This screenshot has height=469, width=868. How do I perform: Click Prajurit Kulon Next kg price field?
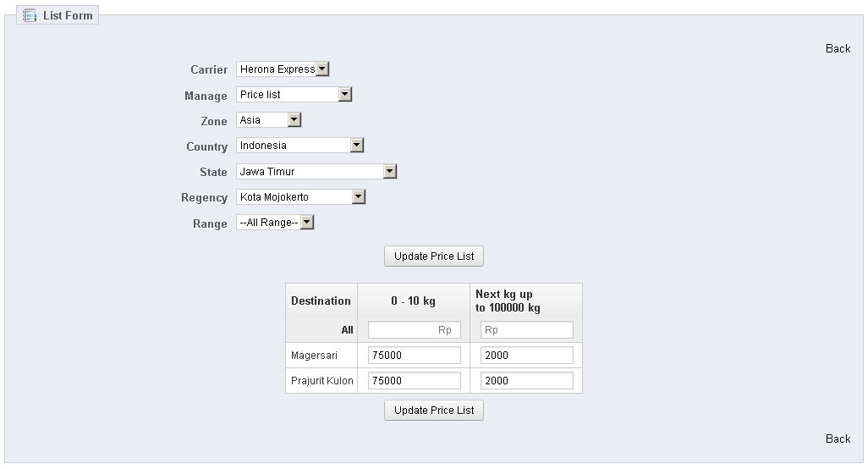click(x=526, y=381)
